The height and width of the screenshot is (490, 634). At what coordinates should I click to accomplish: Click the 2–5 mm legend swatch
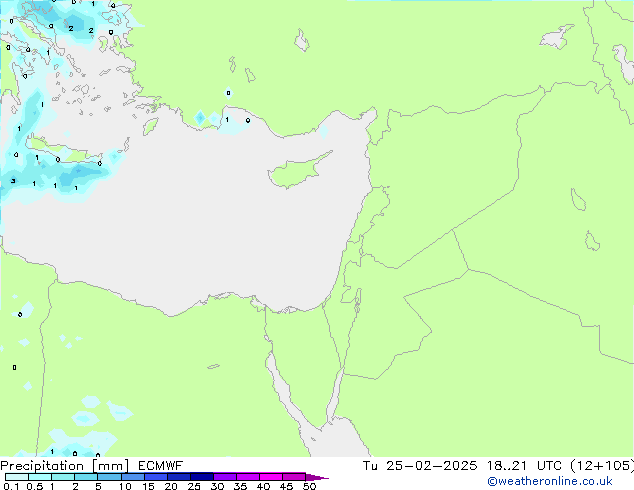coord(86,477)
